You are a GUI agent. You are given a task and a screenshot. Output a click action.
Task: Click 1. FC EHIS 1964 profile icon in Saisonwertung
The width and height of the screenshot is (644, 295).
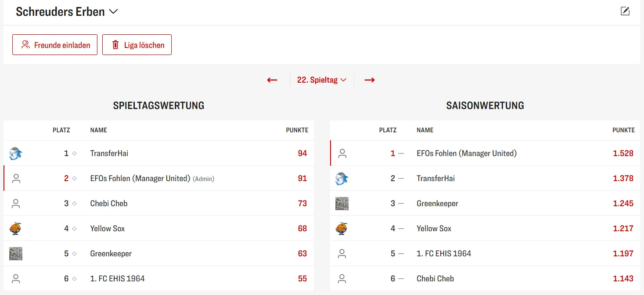[x=342, y=254]
